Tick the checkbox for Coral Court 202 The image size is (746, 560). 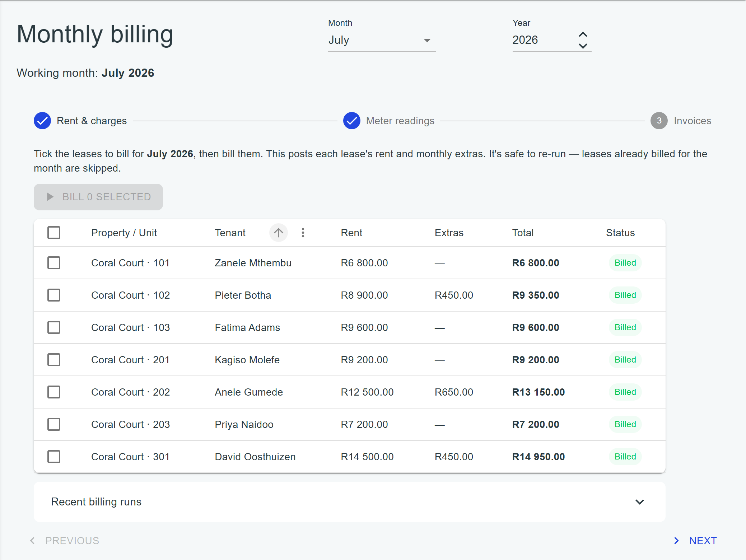(x=54, y=392)
